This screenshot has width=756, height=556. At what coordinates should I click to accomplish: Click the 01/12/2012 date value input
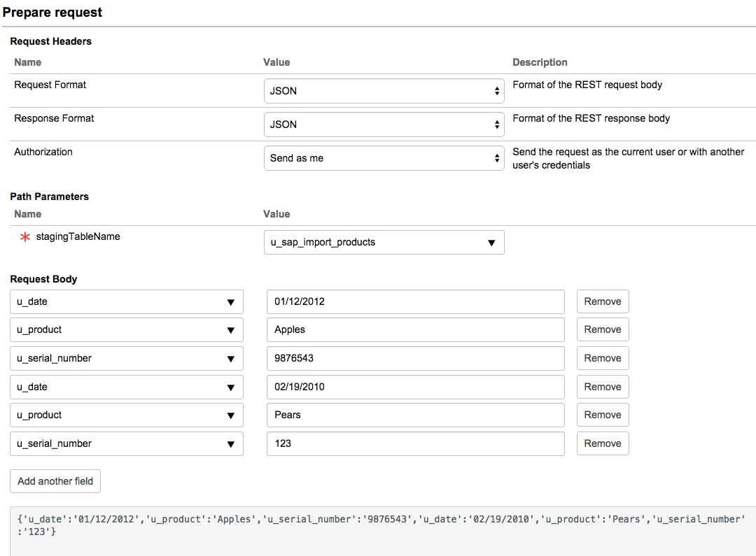pyautogui.click(x=415, y=301)
